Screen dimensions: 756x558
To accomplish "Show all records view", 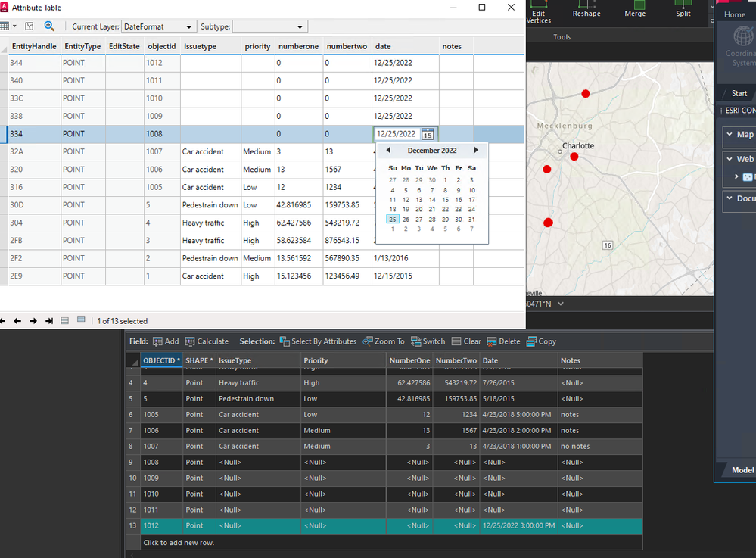I will click(65, 321).
